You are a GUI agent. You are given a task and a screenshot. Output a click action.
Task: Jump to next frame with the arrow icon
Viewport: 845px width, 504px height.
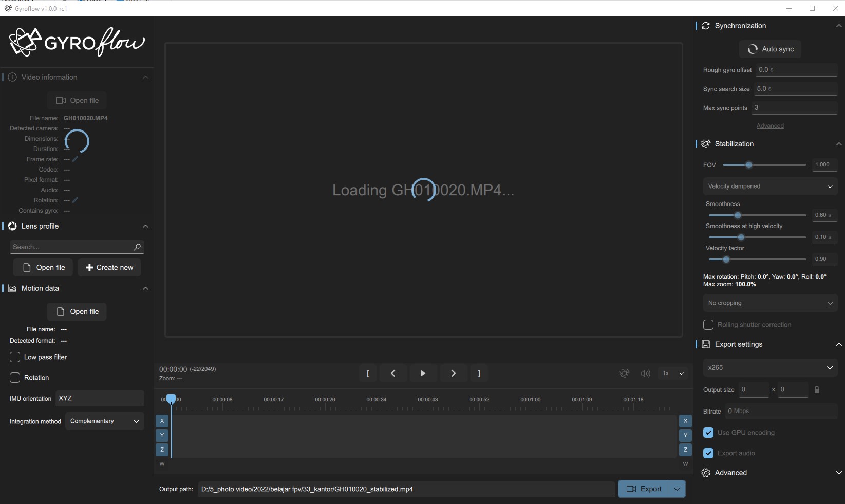(453, 374)
